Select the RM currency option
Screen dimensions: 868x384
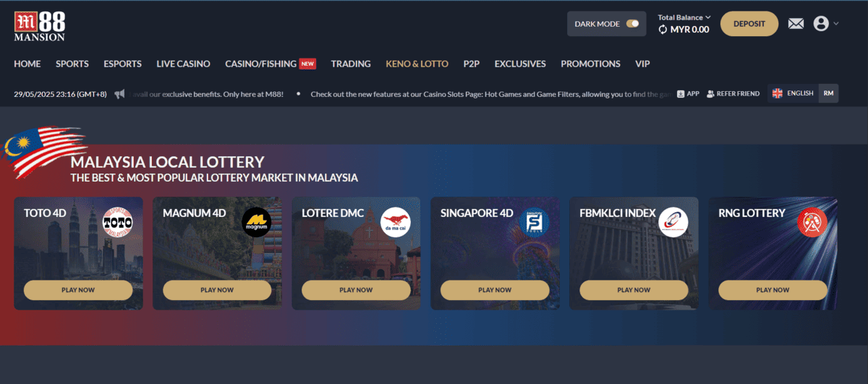829,93
